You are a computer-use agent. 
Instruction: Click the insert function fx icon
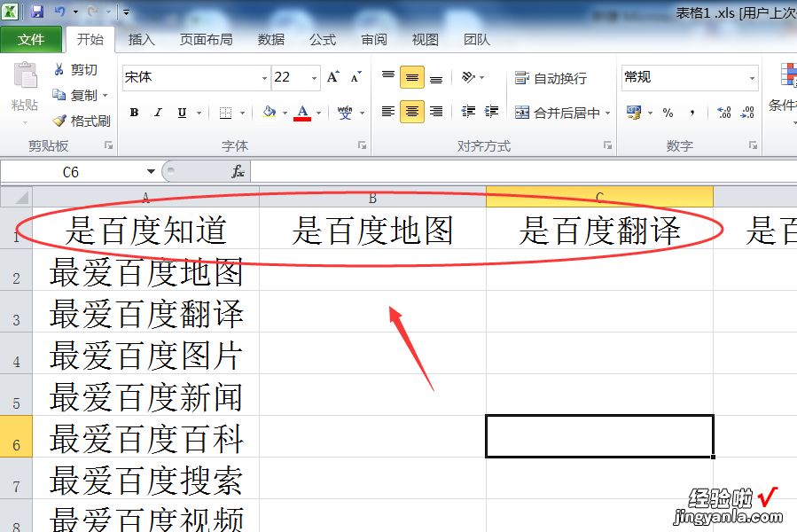tap(238, 171)
